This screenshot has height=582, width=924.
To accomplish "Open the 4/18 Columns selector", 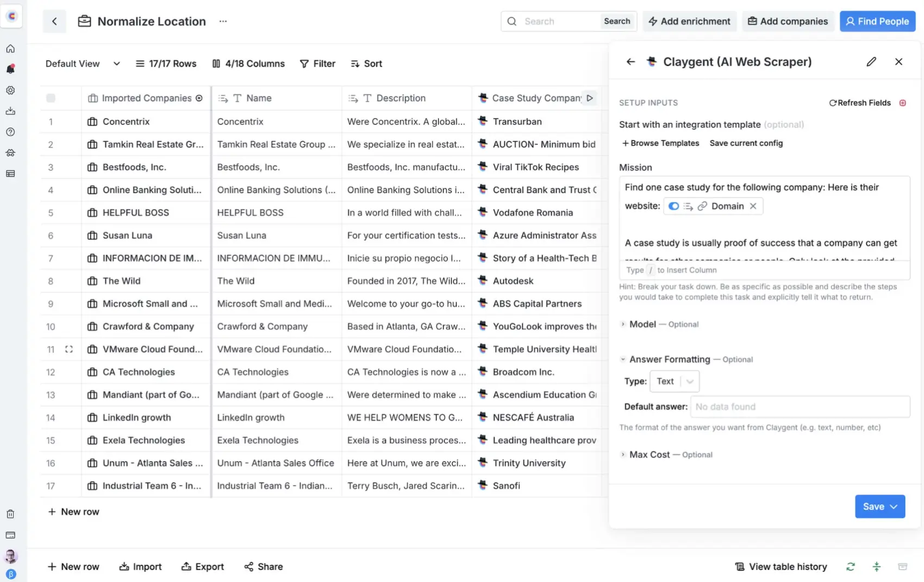I will (248, 64).
